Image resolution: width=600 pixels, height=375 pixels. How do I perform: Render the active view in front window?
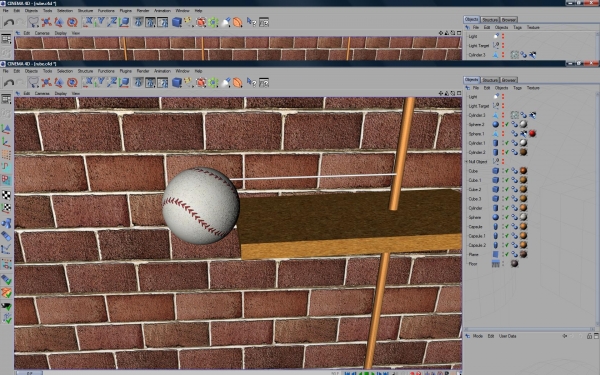(138, 82)
